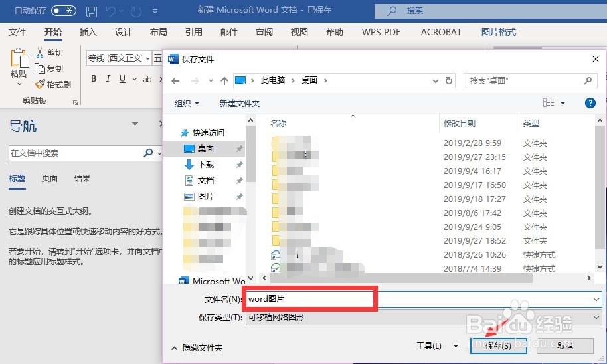
Task: Click the 新建文件夹 button
Action: point(239,104)
